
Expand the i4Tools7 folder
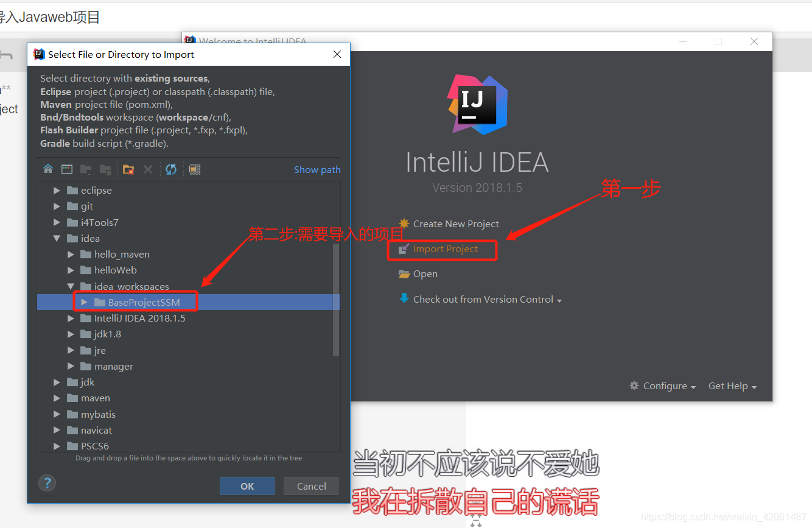pos(57,222)
